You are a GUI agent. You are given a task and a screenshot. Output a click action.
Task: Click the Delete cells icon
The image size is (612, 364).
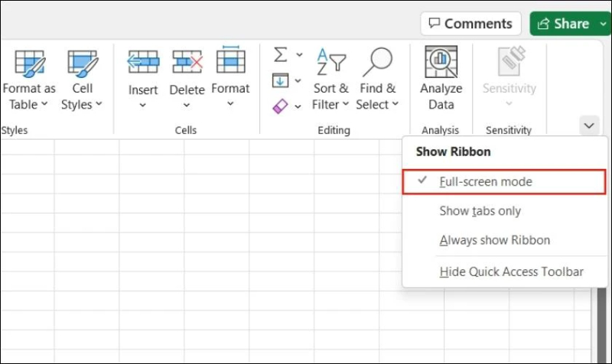187,62
